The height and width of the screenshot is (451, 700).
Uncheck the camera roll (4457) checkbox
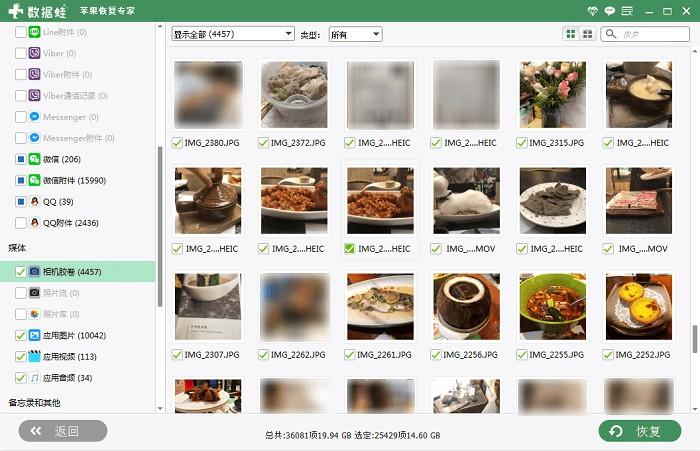point(21,271)
